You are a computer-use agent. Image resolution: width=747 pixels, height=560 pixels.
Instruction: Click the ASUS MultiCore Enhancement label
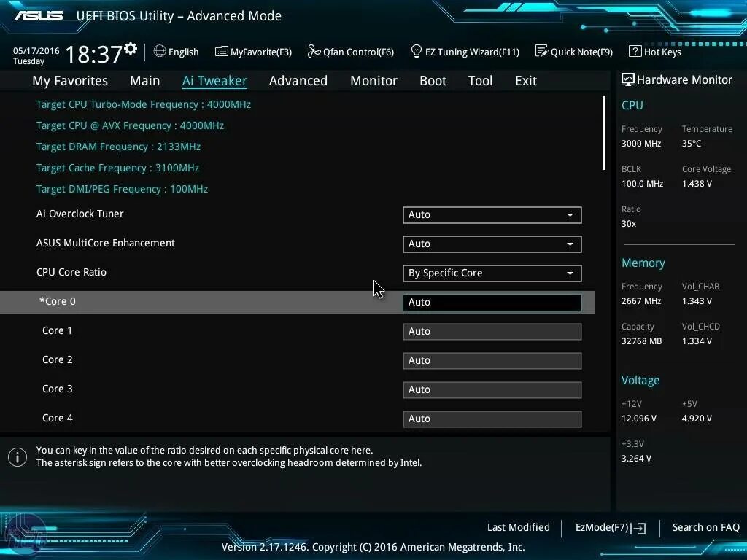(106, 243)
